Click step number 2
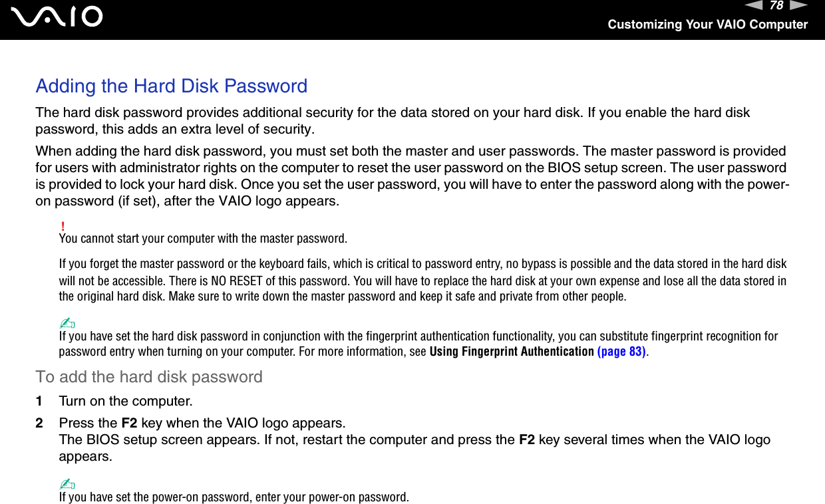This screenshot has width=825, height=504. pos(39,423)
